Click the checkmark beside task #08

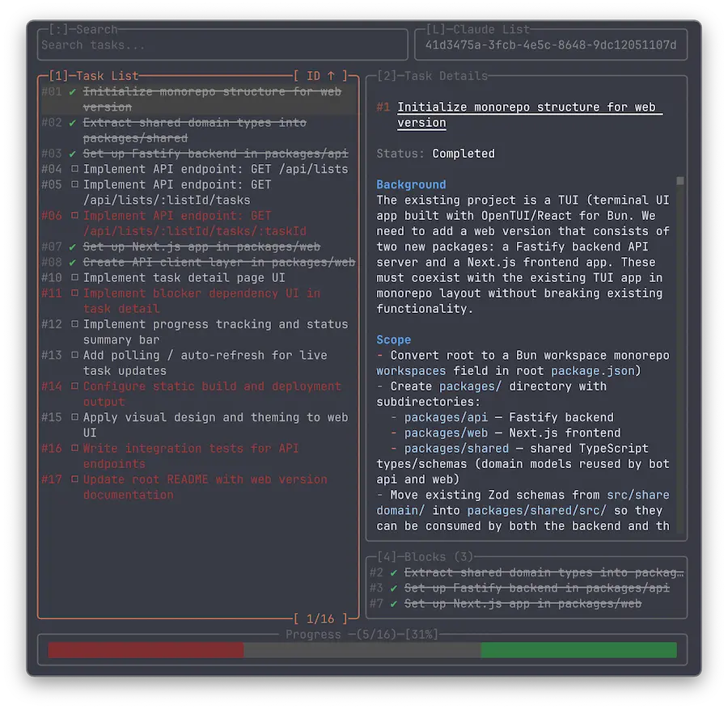pyautogui.click(x=74, y=262)
